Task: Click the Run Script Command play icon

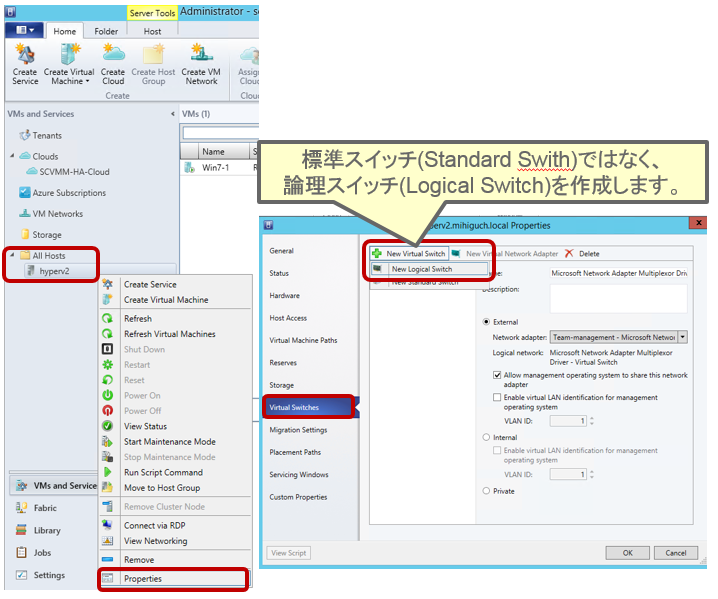Action: click(108, 472)
